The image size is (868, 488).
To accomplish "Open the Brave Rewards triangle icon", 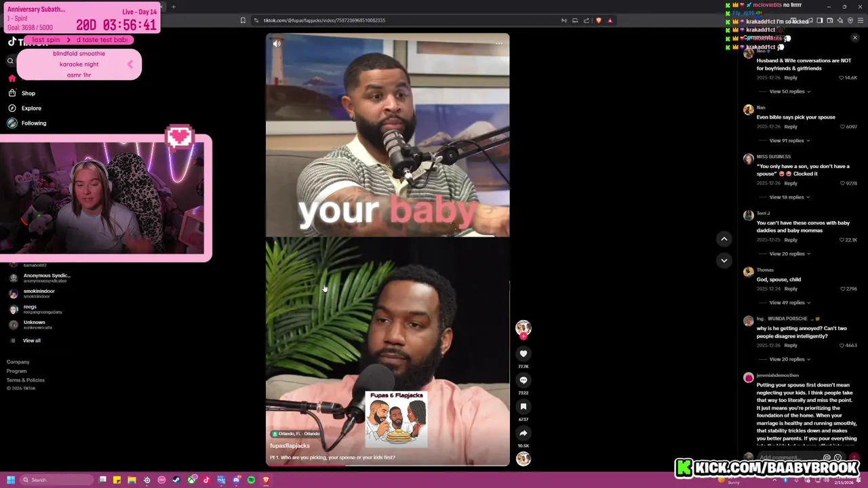I will [x=610, y=20].
